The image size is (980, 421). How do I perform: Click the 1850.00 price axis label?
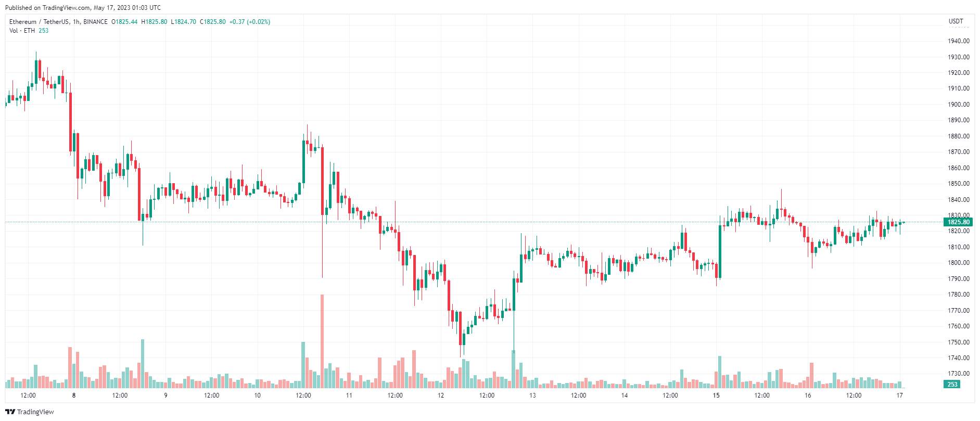[x=959, y=184]
